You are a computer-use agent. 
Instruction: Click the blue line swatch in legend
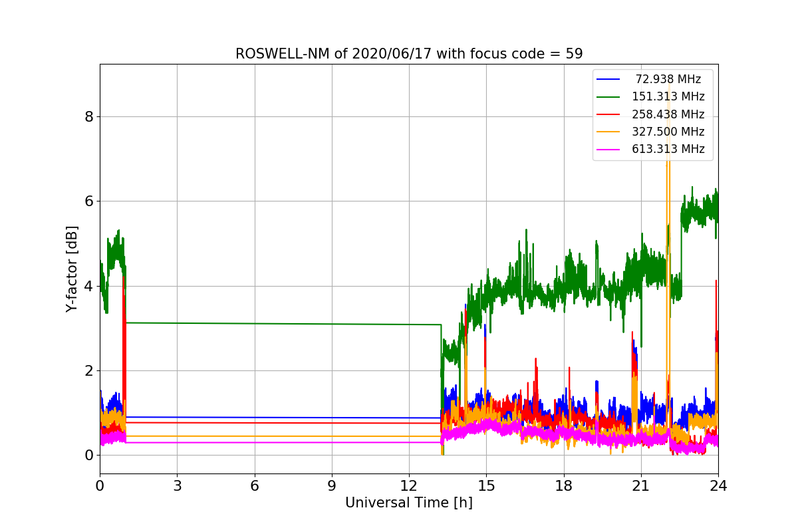click(x=608, y=80)
